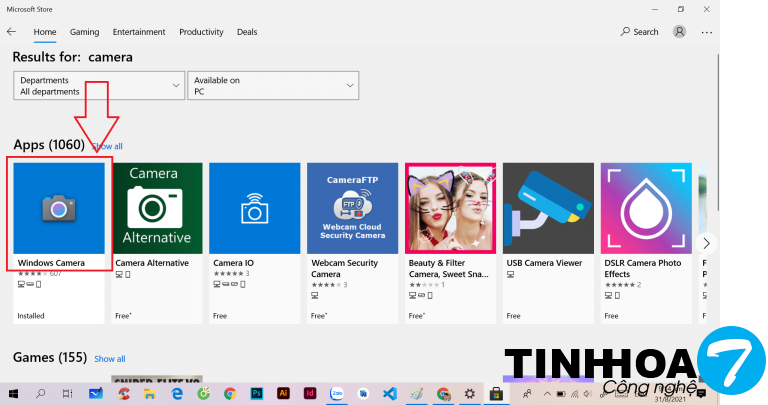Click the user account profile icon
The image size is (768, 405).
tap(680, 32)
